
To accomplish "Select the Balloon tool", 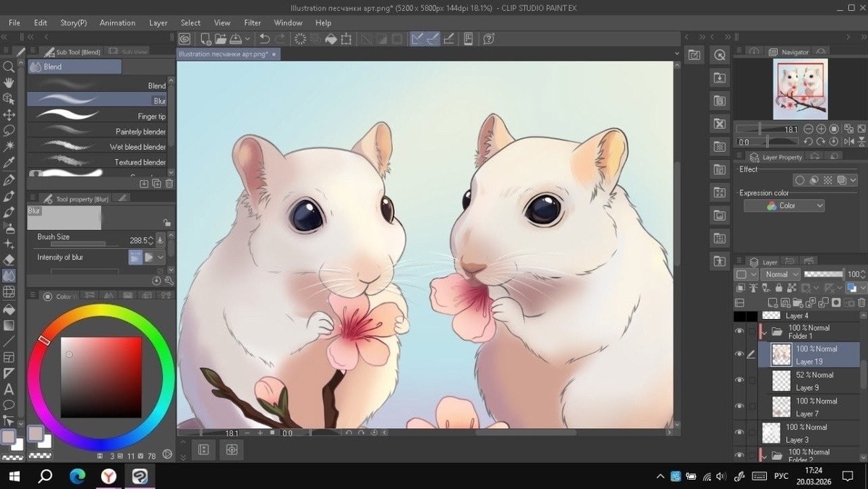I will (x=9, y=405).
